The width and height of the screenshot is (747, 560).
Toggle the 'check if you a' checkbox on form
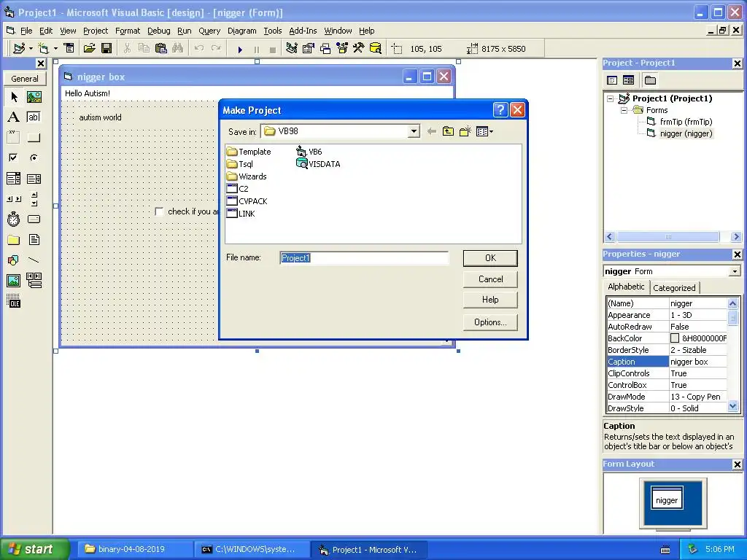(x=160, y=211)
